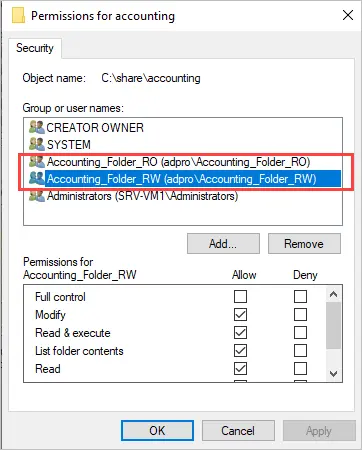Click the CREATOR OWNER group icon
This screenshot has width=362, height=450.
point(37,127)
